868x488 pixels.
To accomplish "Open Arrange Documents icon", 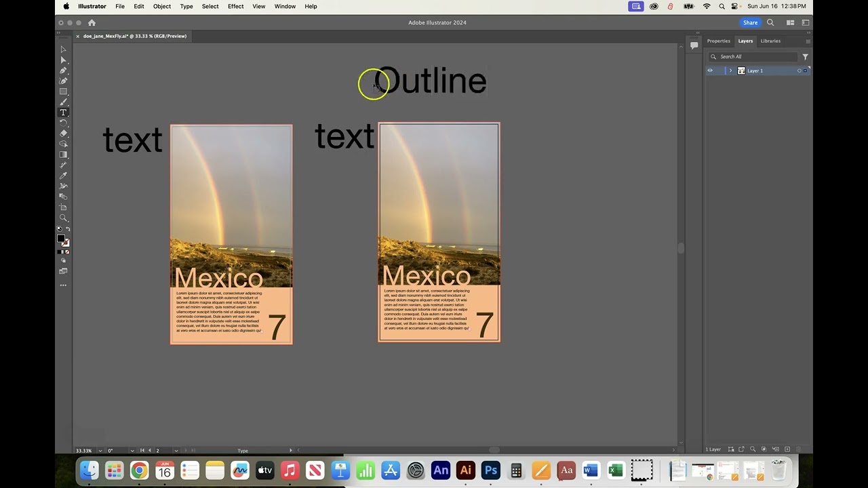I will tap(790, 22).
